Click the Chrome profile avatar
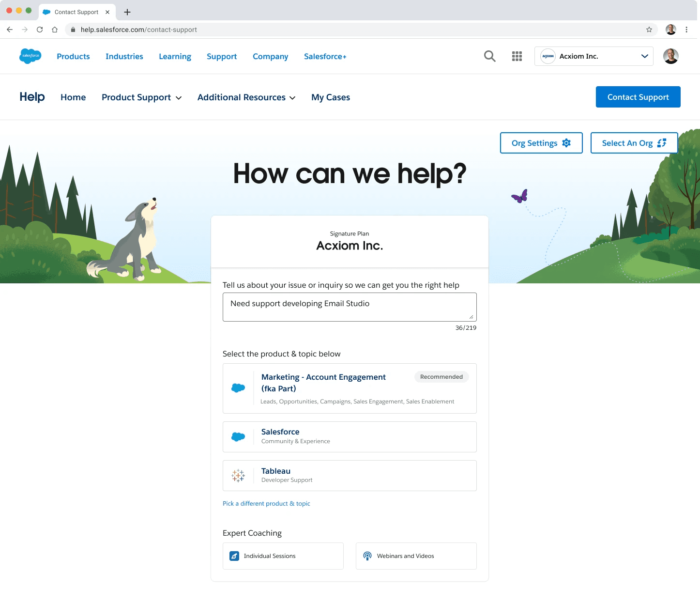This screenshot has height=603, width=700. pos(670,30)
